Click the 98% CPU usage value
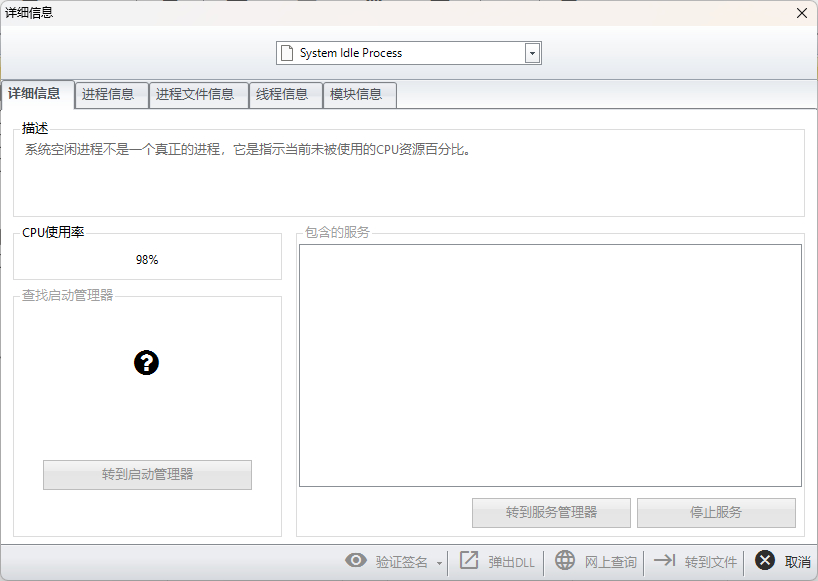Screen dimensions: 818x581 [x=147, y=260]
